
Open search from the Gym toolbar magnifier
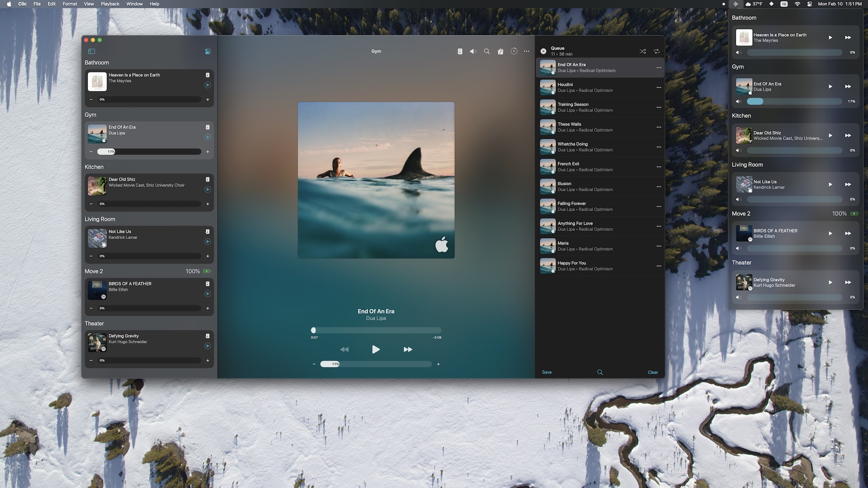(x=487, y=52)
